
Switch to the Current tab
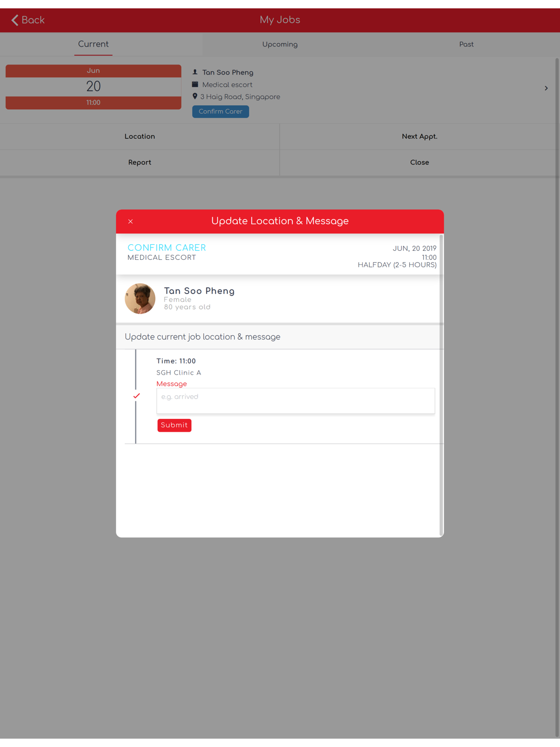(94, 44)
